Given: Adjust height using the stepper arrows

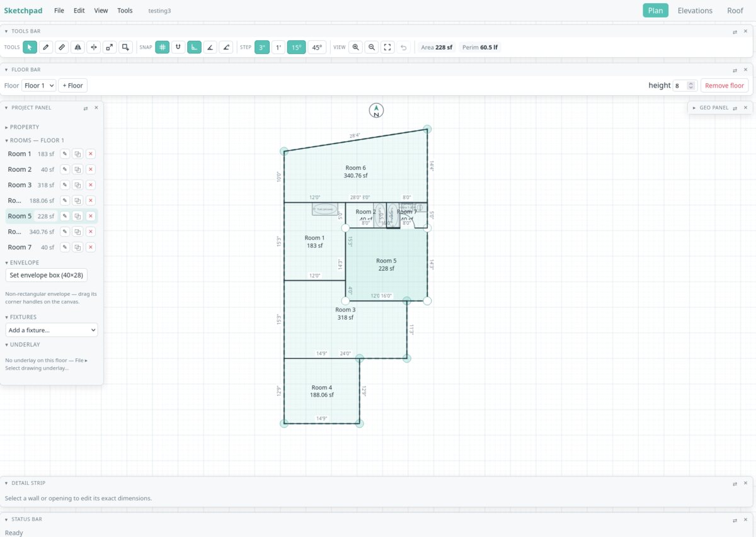Looking at the screenshot, I should coord(692,86).
